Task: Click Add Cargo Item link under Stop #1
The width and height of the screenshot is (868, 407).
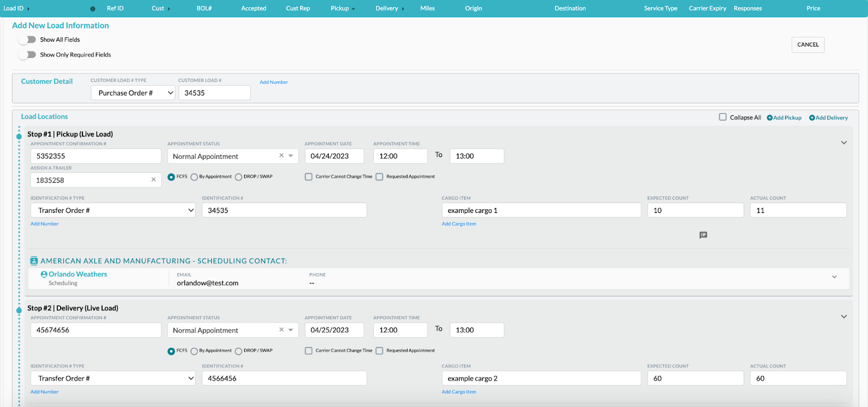Action: click(x=459, y=224)
